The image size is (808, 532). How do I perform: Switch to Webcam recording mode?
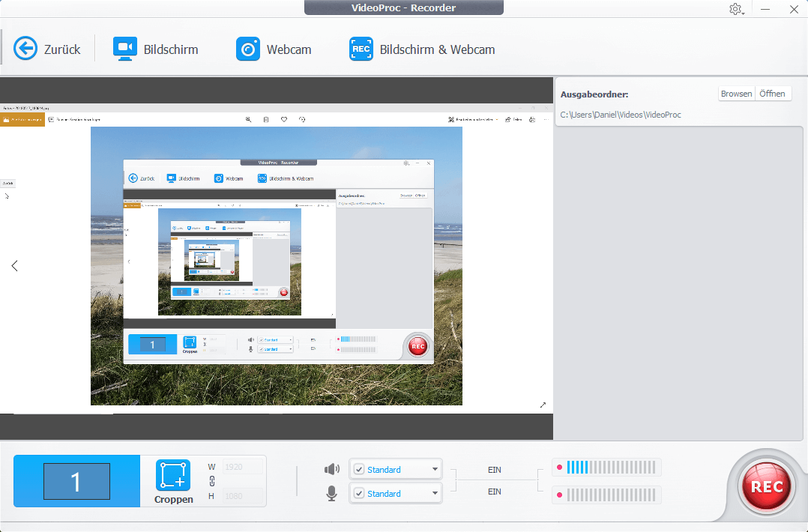[273, 49]
